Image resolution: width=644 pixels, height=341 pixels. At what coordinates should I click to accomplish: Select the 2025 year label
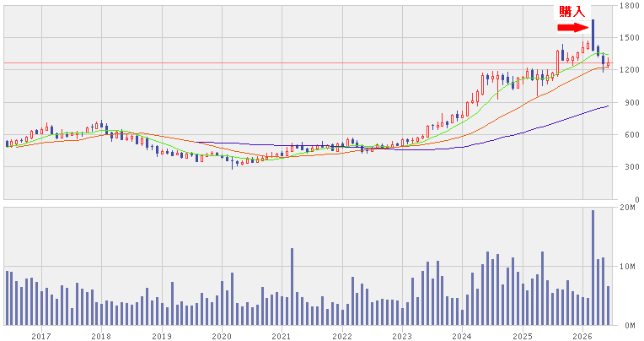pos(523,337)
